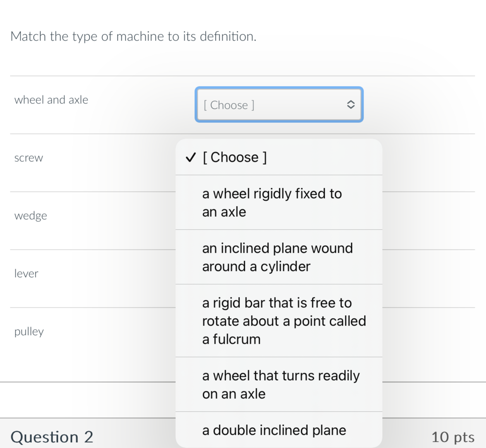Pick "an inclined plane wound around a cylinder"
The width and height of the screenshot is (486, 448).
pos(277,257)
